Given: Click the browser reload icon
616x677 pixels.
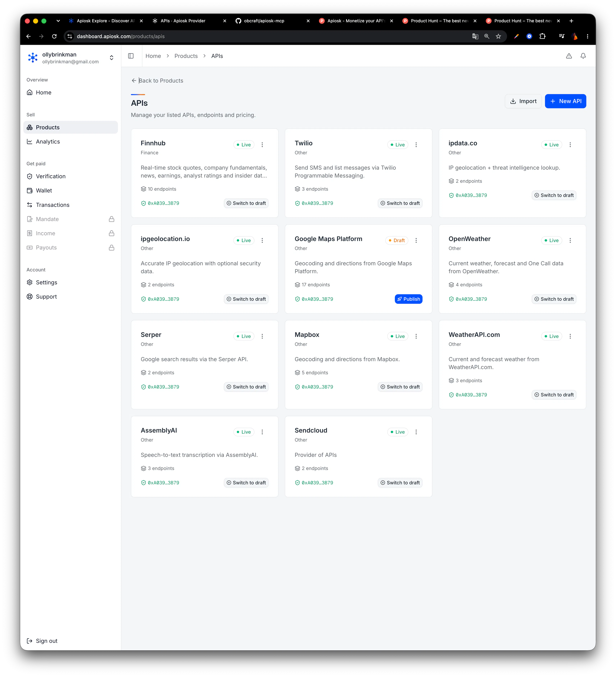Looking at the screenshot, I should pos(54,36).
